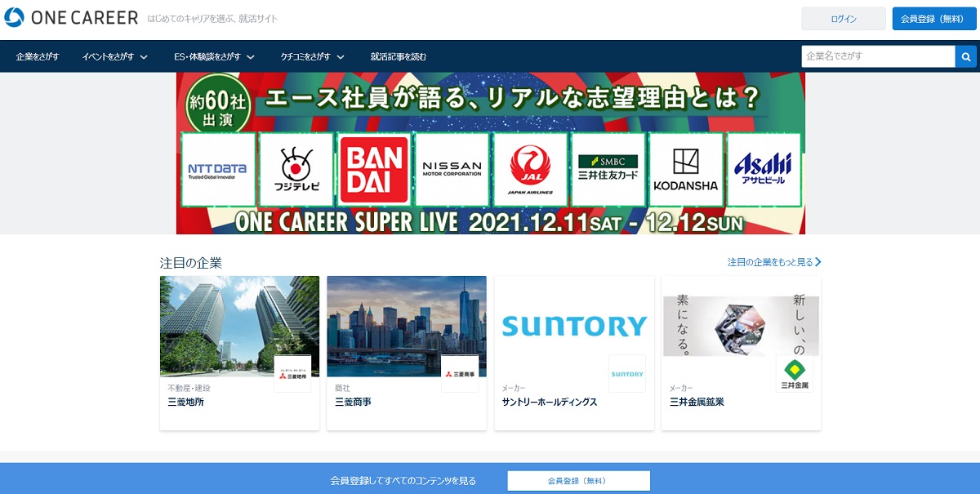Open 企業をさがす in the navigation bar
The image size is (980, 494).
coord(38,56)
